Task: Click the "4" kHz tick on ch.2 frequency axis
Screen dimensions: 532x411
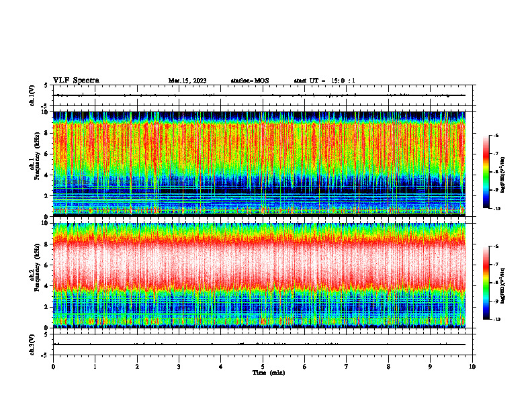Action: point(47,286)
